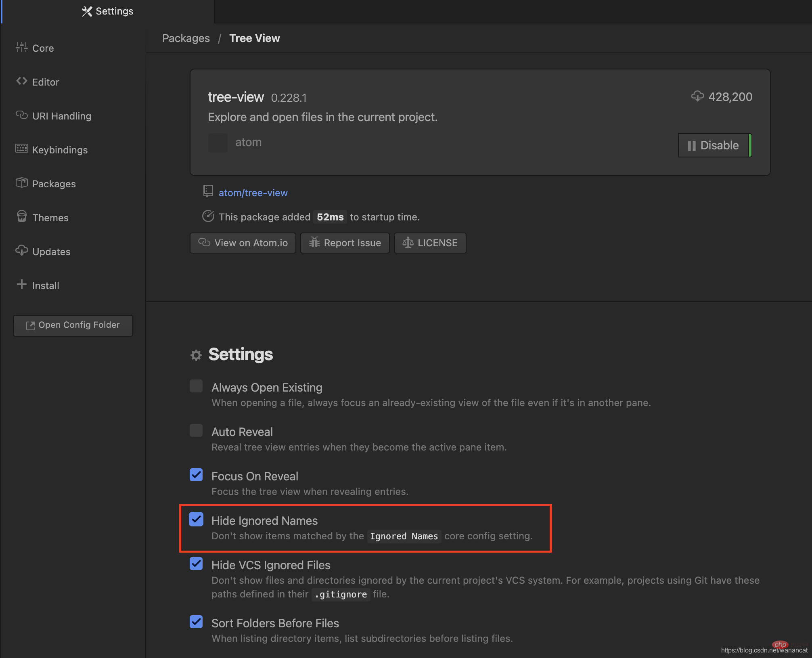This screenshot has width=812, height=658.
Task: Open the atom/tree-view repository link
Action: coord(253,193)
